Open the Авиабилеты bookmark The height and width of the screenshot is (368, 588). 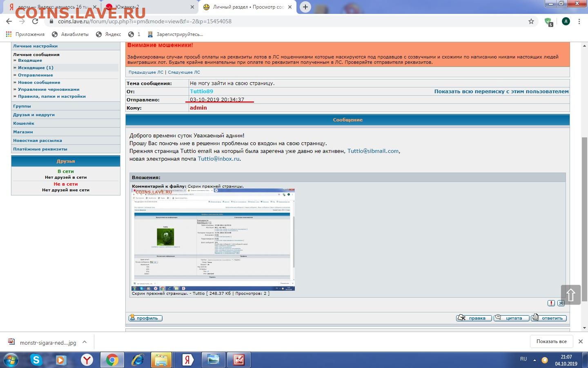coord(70,34)
